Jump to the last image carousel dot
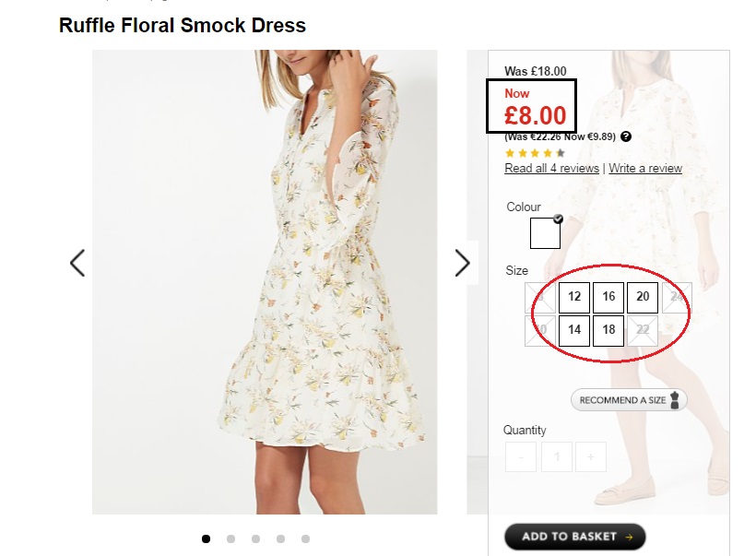This screenshot has height=556, width=756. [305, 538]
